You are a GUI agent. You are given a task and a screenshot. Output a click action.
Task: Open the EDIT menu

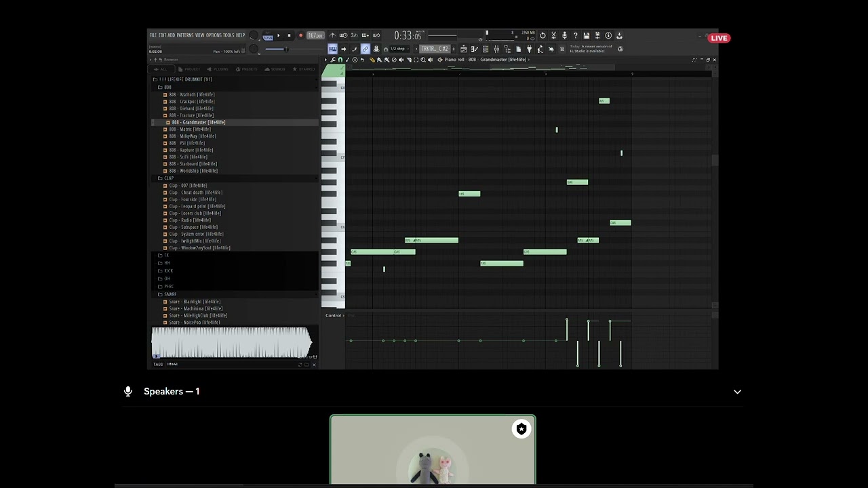(162, 35)
